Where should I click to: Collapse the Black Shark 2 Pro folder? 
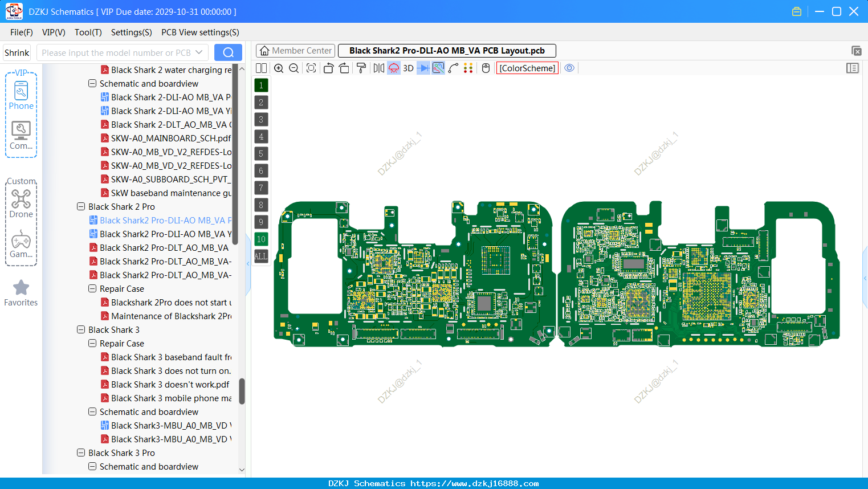[81, 206]
